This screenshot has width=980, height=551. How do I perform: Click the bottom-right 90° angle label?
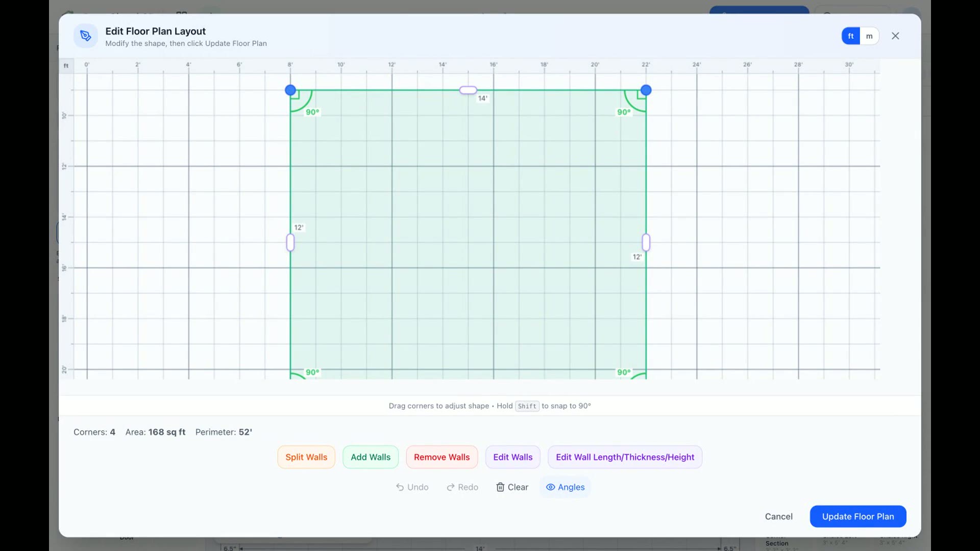point(624,372)
